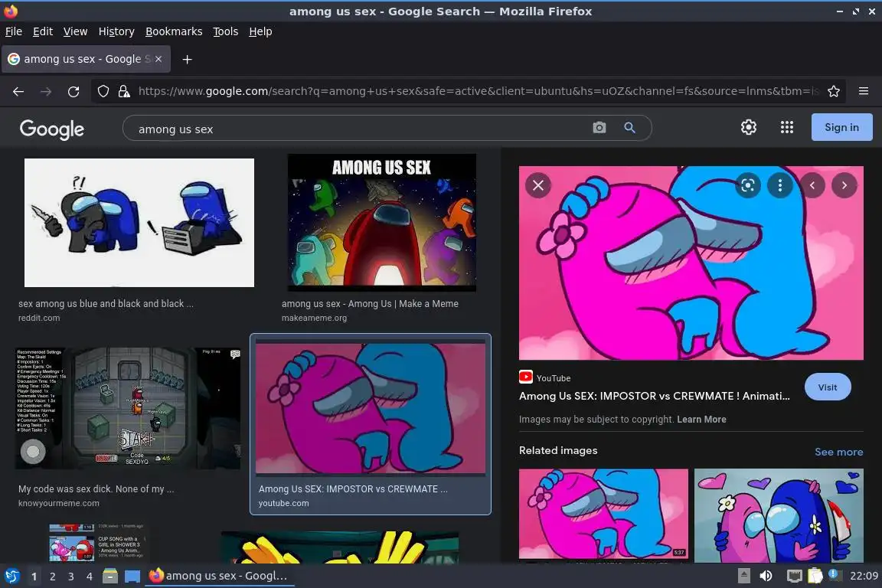Show next image in preview panel

click(844, 185)
